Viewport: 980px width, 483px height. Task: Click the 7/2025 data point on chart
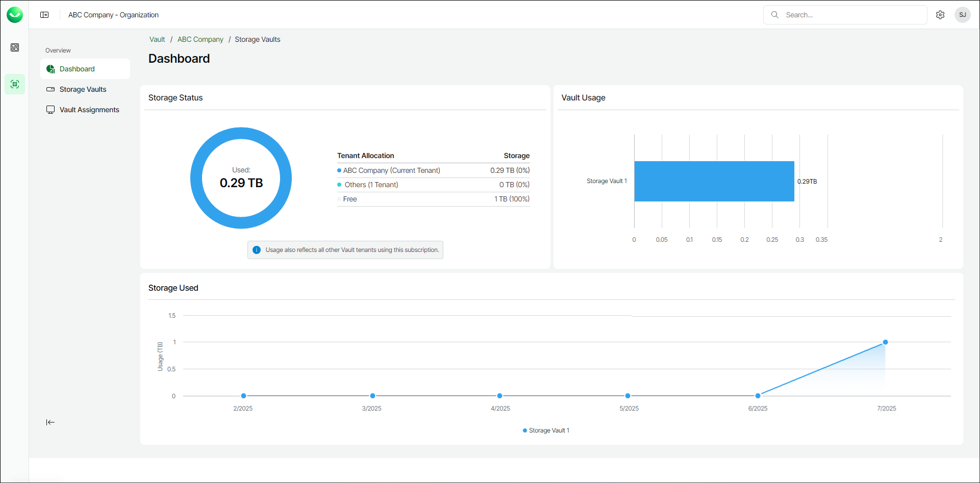(885, 342)
